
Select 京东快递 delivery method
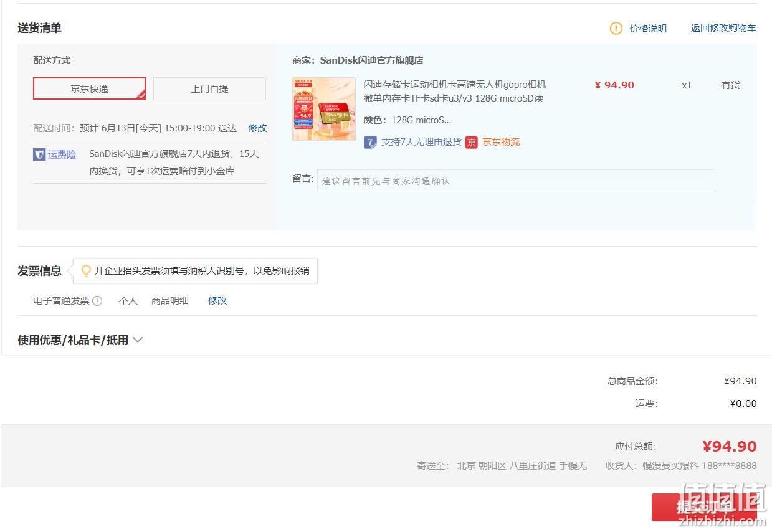tap(89, 88)
